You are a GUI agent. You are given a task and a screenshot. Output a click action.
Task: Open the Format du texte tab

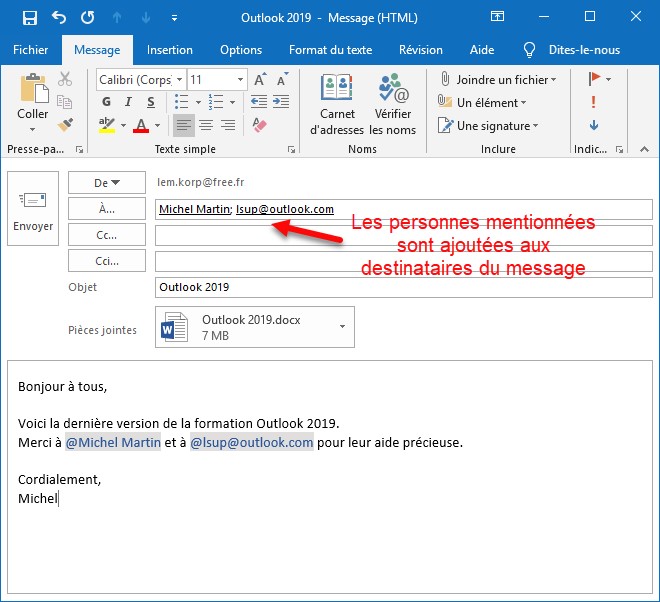coord(330,50)
